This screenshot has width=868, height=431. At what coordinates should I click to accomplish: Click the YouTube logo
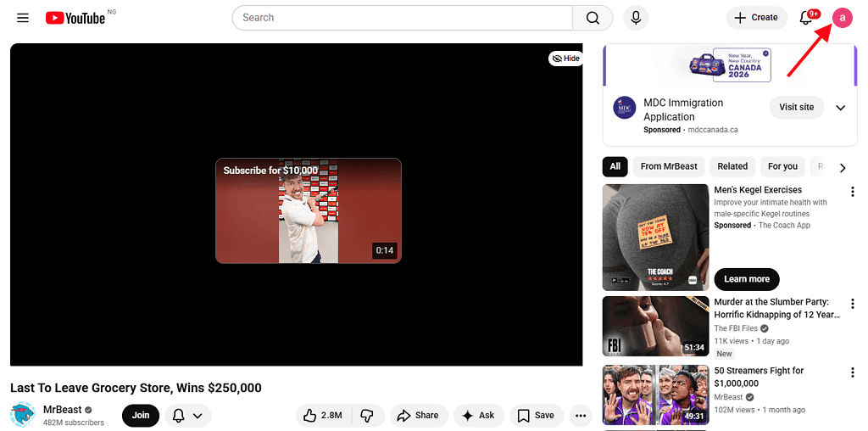[75, 19]
